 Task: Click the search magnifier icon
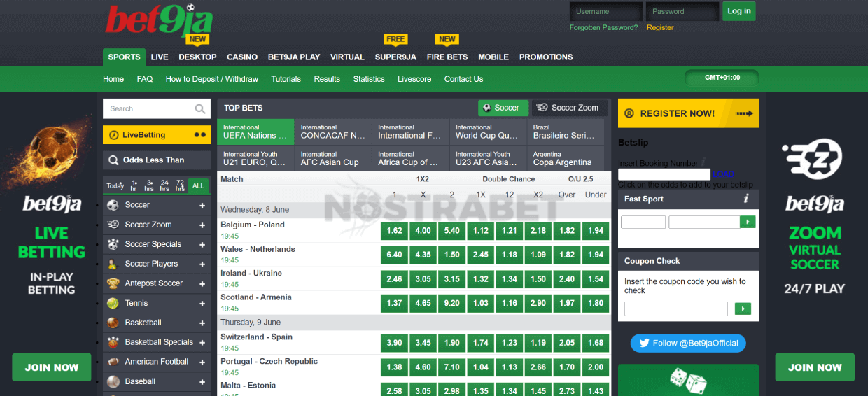coord(200,108)
